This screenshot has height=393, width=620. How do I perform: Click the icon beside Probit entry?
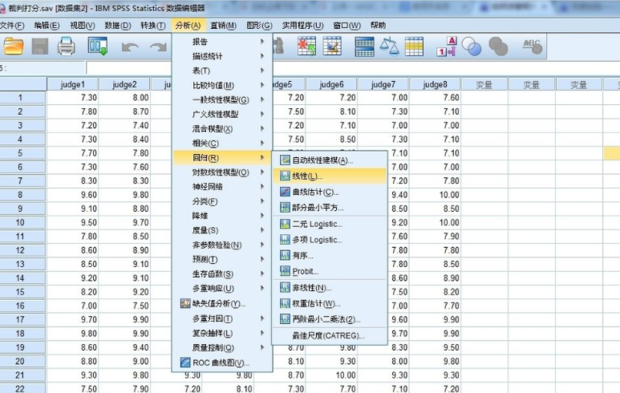(x=285, y=271)
